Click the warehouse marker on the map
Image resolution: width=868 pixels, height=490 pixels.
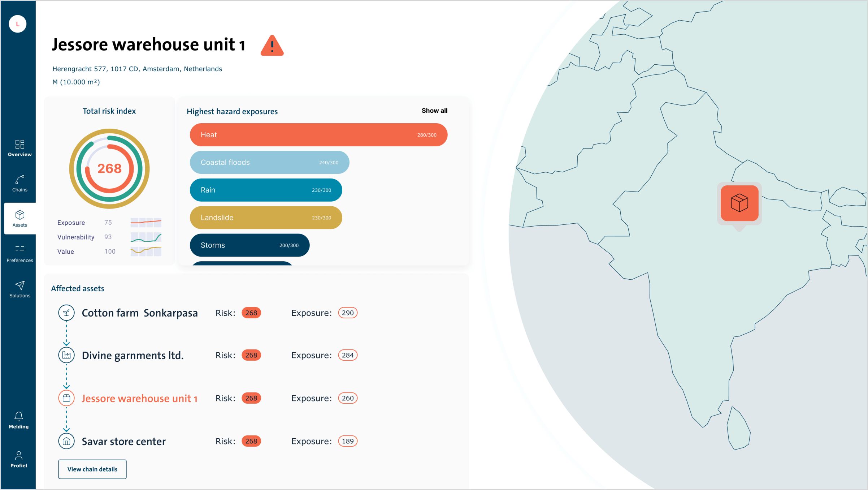[x=739, y=203]
